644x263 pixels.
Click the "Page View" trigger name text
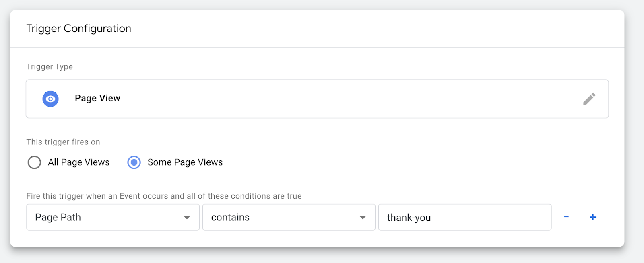(97, 98)
